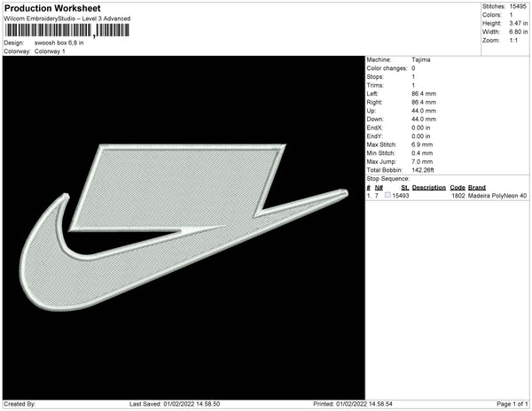
Task: Click the Madeira PolyNeon 40 brand entry
Action: pyautogui.click(x=497, y=196)
